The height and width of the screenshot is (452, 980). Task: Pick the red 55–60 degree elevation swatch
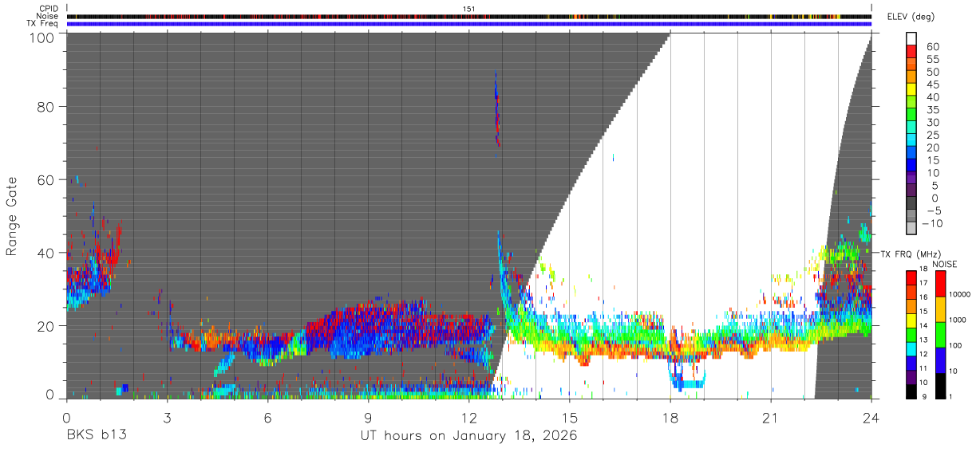click(911, 51)
